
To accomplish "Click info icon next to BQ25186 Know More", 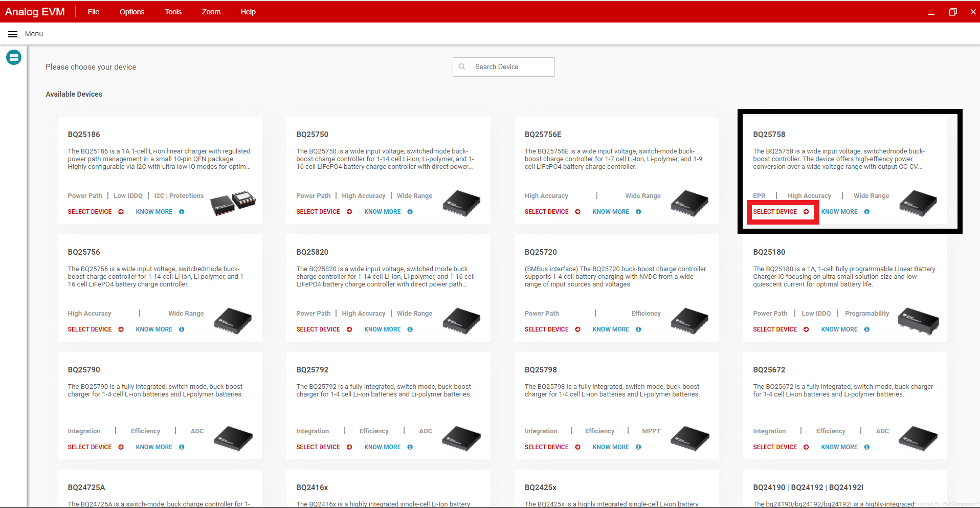I will (x=182, y=212).
